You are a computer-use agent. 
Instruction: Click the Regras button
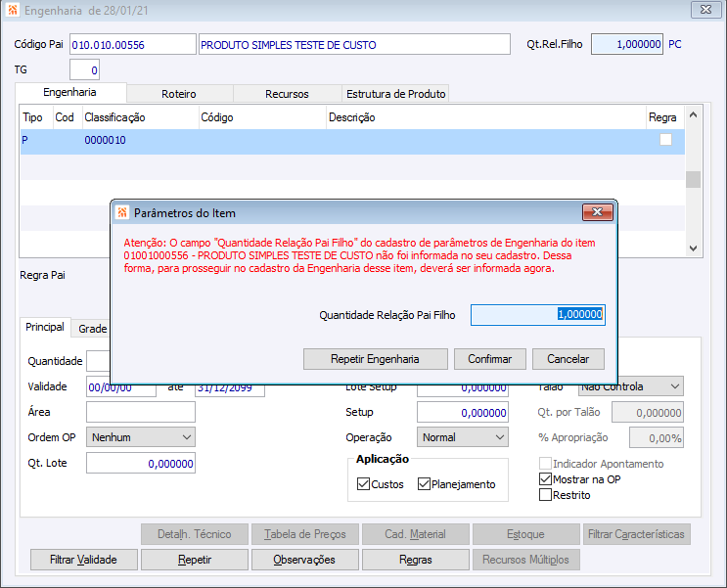416,560
